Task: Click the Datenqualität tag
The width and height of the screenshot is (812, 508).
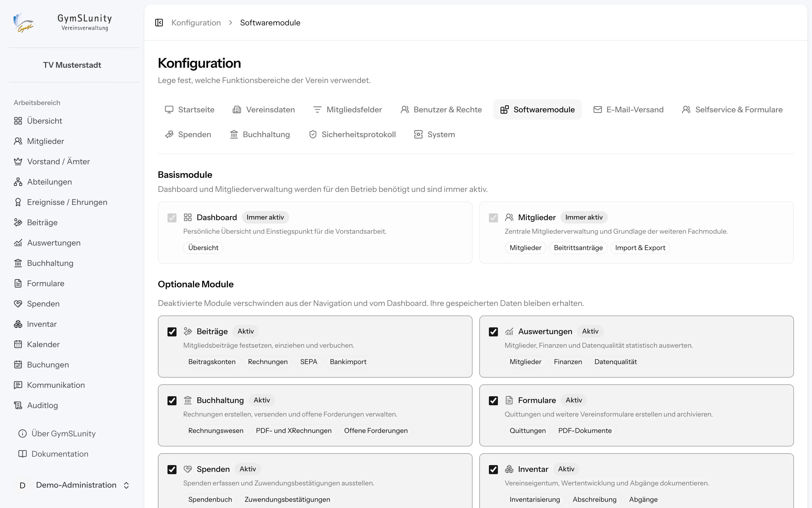Action: click(615, 362)
